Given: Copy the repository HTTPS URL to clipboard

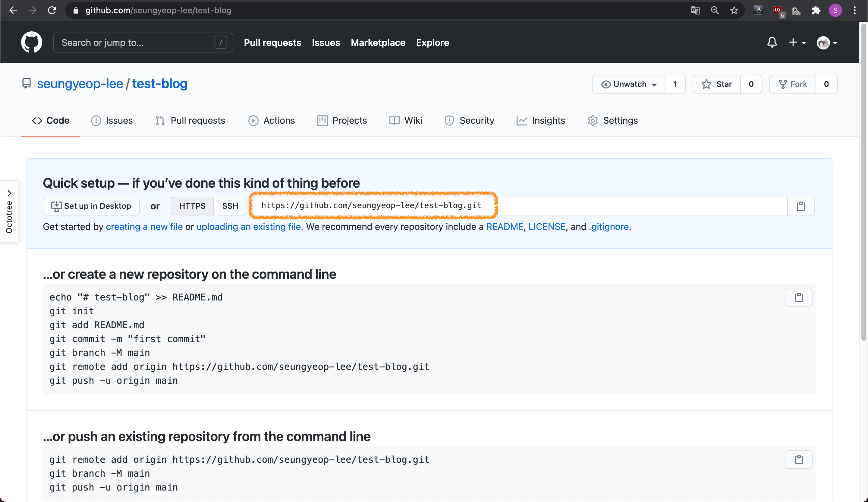Looking at the screenshot, I should click(800, 206).
